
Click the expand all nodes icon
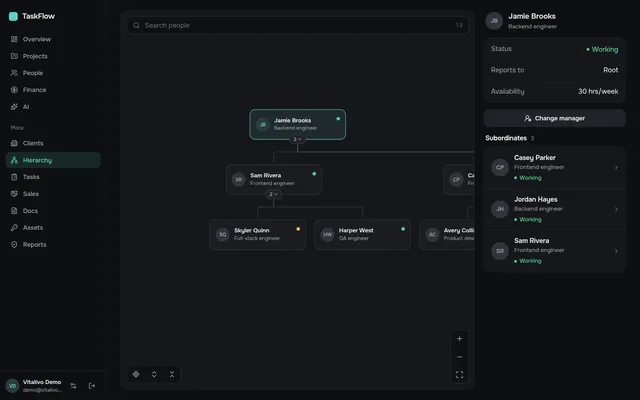154,374
